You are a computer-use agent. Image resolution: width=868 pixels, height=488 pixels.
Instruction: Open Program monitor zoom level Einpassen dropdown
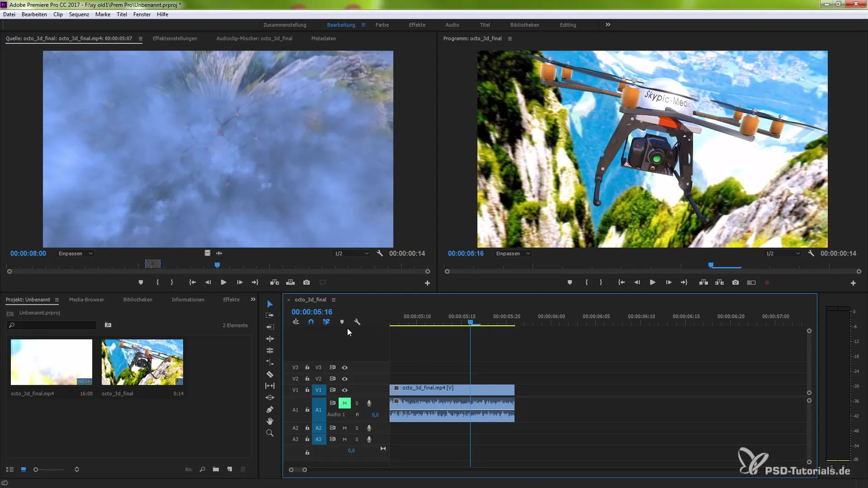[513, 253]
